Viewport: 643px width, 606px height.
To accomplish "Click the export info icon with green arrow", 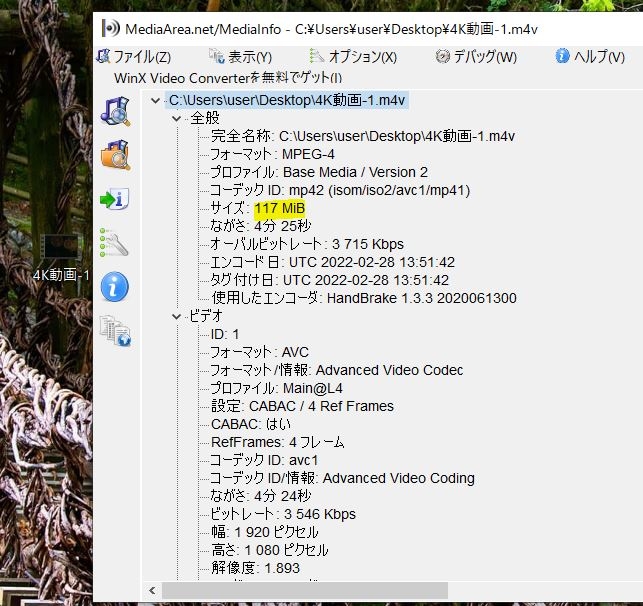I will click(x=115, y=199).
